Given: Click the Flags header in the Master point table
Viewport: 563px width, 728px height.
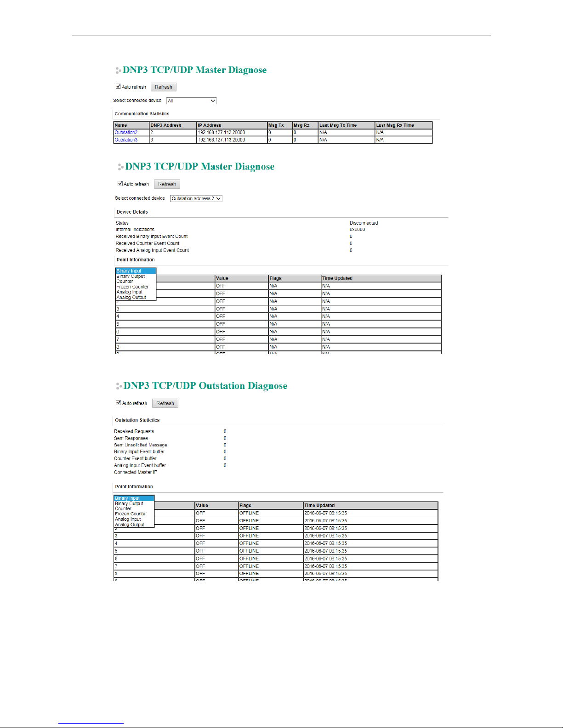Looking at the screenshot, I should tap(295, 278).
